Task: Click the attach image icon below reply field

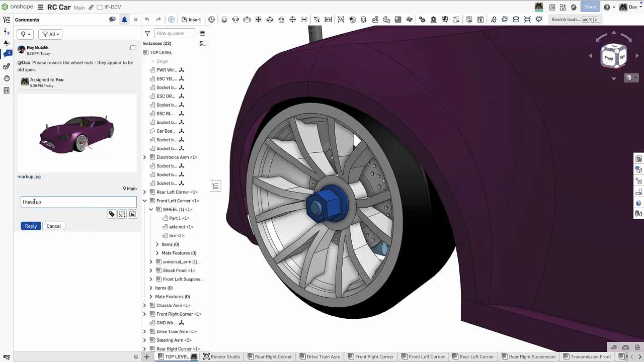Action: point(132,214)
